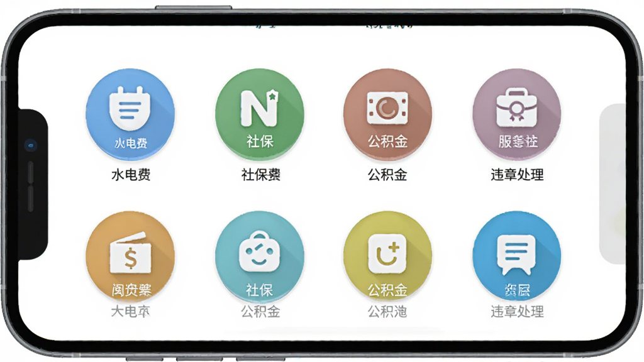Tap the teal smiling bag icon
The height and width of the screenshot is (362, 644).
260,256
